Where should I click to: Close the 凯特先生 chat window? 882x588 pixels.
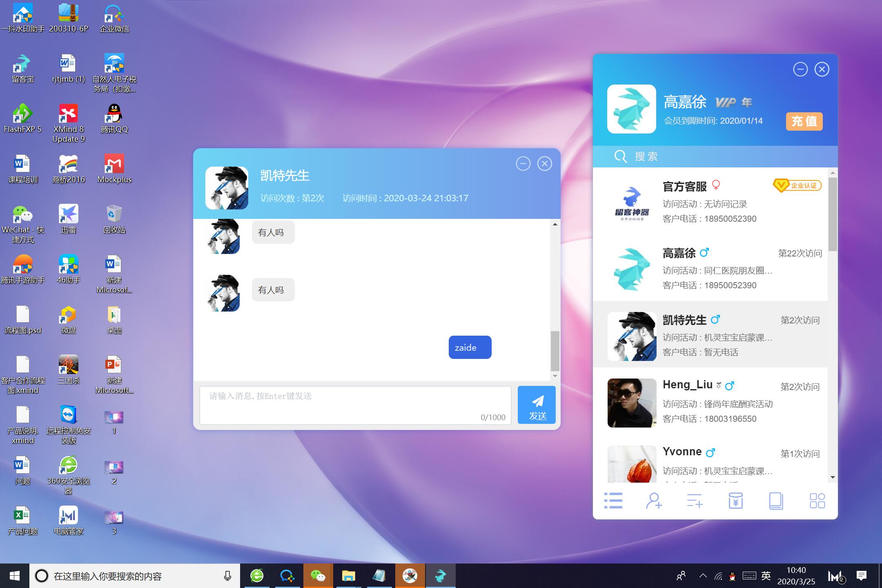[x=544, y=164]
